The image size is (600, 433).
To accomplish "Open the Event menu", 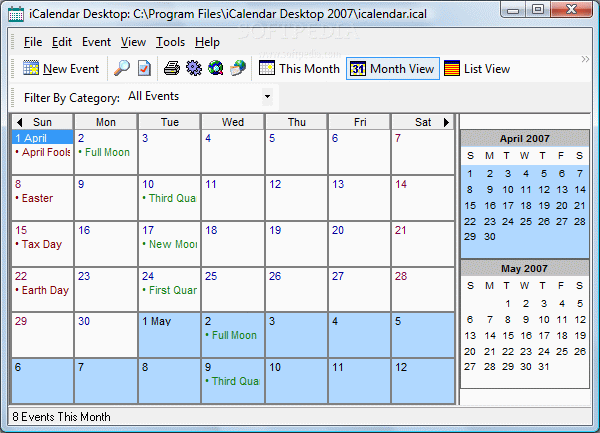I will [x=96, y=42].
